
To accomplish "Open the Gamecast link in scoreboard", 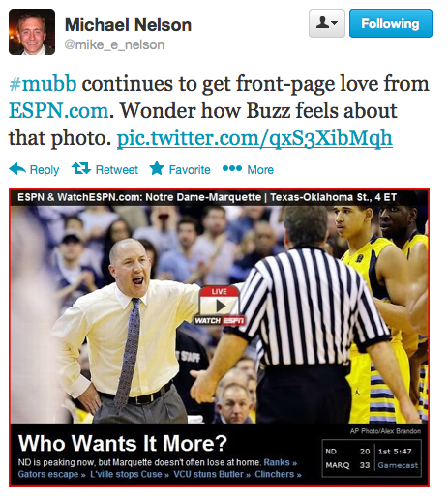I will pyautogui.click(x=398, y=465).
